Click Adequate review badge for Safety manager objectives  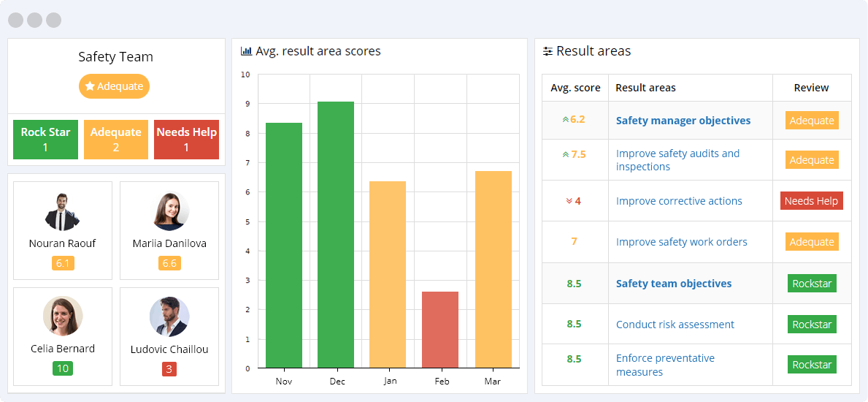coord(812,121)
